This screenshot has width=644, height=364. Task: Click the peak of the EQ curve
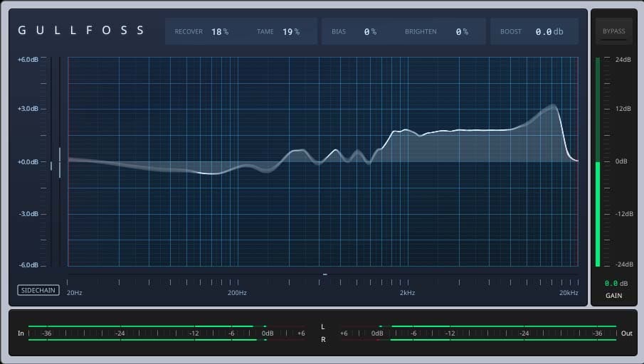coord(553,106)
